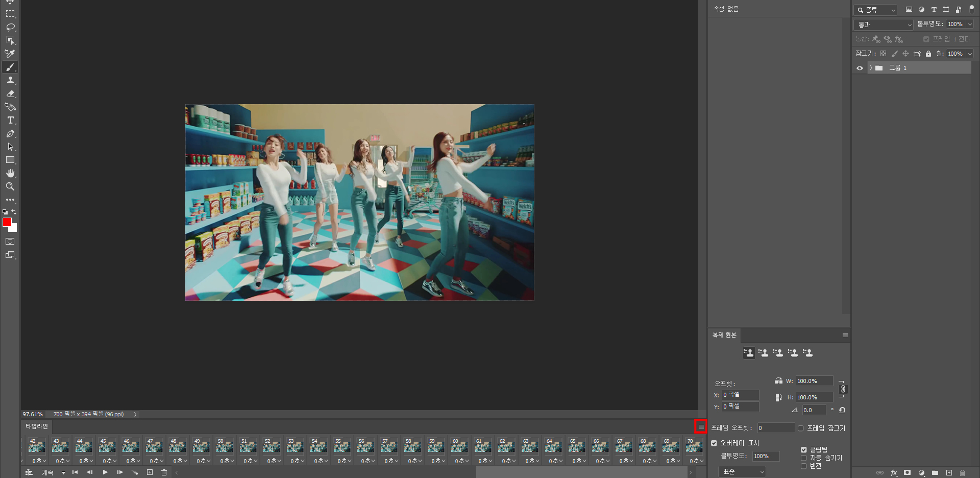The width and height of the screenshot is (980, 478).
Task: Select the Lasso tool
Action: 10,27
